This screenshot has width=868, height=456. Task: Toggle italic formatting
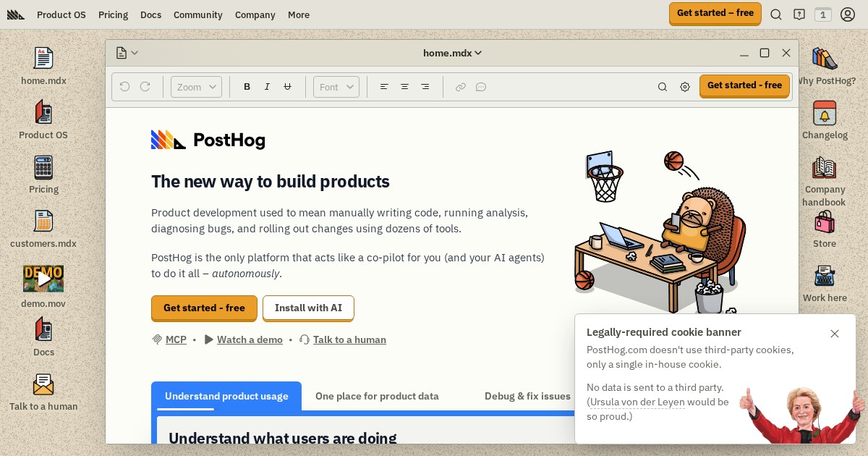[267, 87]
